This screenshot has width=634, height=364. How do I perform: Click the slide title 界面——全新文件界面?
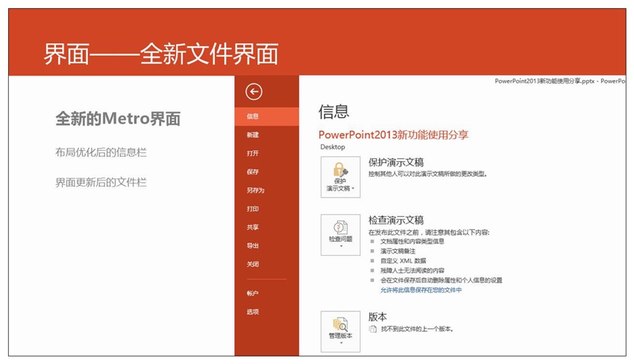point(161,54)
